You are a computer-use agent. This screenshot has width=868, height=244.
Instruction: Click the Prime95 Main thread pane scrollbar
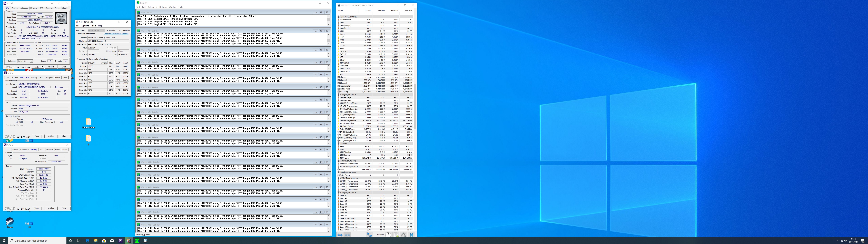pyautogui.click(x=329, y=20)
